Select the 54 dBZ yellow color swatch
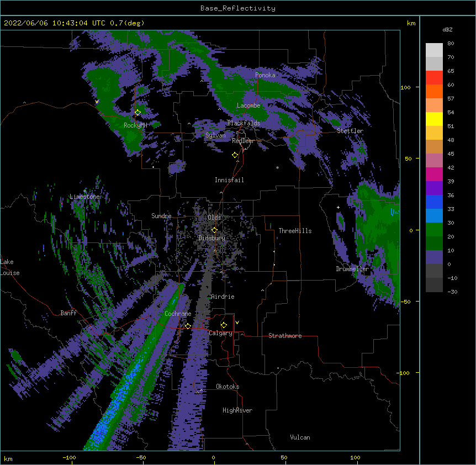This screenshot has height=465, width=476. (x=434, y=119)
